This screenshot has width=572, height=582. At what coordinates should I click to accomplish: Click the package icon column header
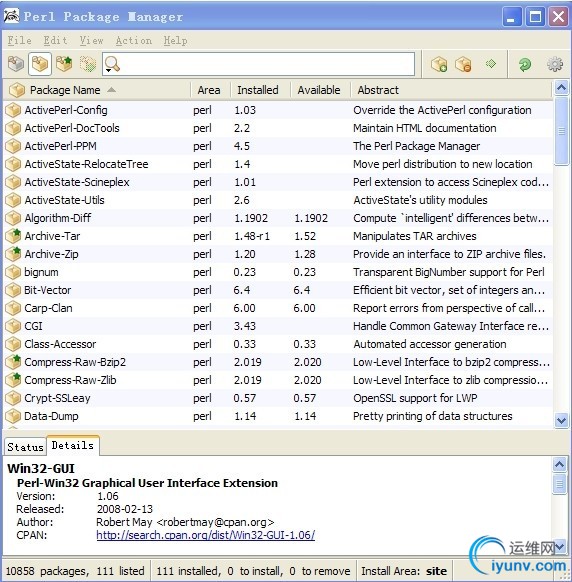[x=17, y=90]
